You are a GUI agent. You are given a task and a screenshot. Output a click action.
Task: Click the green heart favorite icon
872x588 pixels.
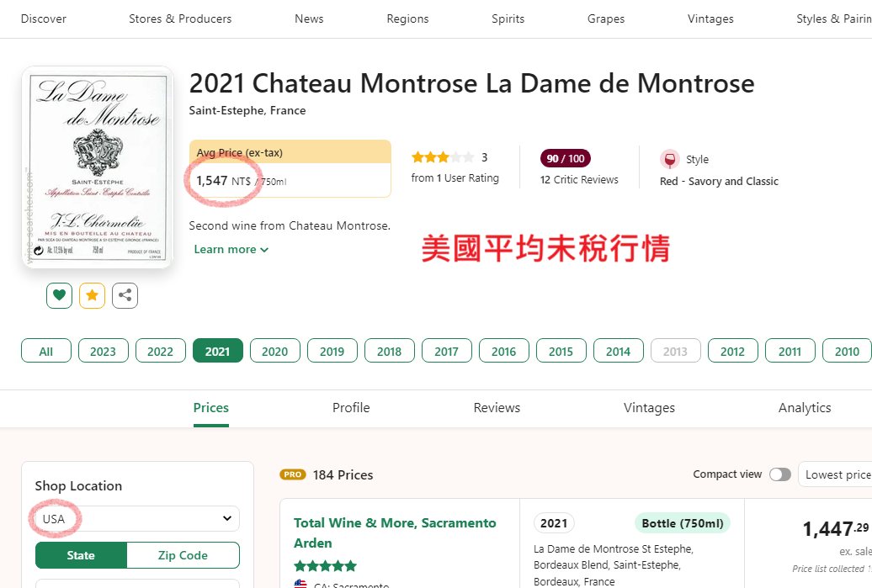[x=59, y=295]
